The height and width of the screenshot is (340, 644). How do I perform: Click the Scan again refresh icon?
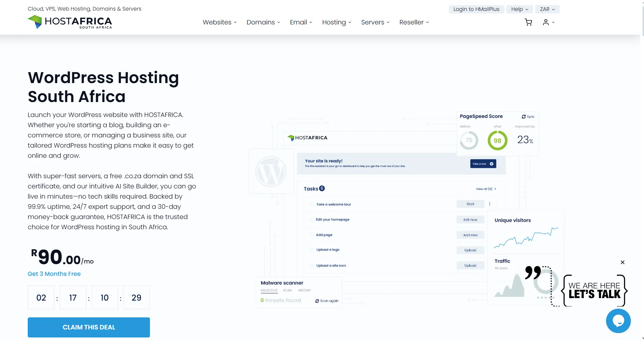click(x=317, y=301)
